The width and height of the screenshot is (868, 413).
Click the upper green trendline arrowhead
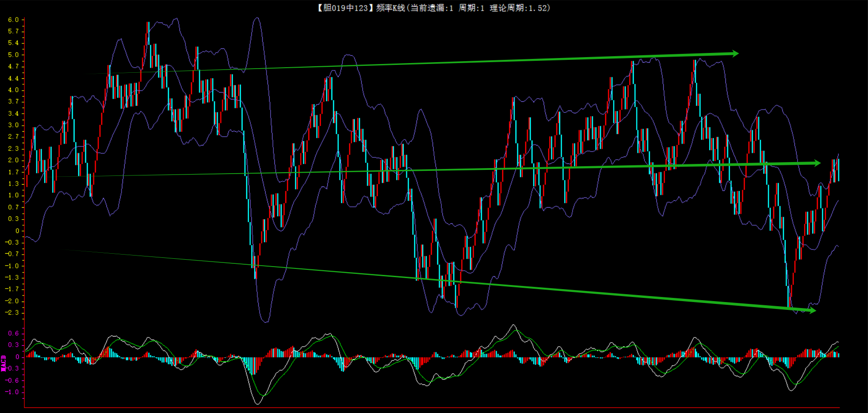[x=735, y=53]
